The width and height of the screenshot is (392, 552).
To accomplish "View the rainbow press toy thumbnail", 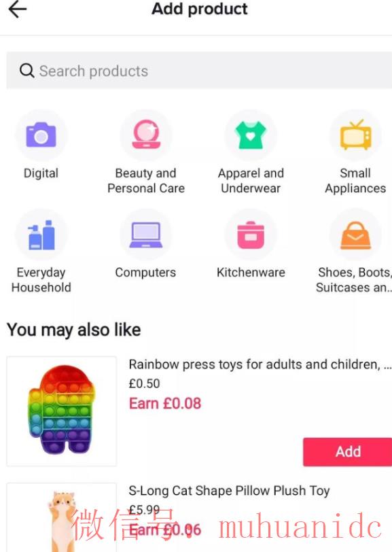I will click(62, 411).
